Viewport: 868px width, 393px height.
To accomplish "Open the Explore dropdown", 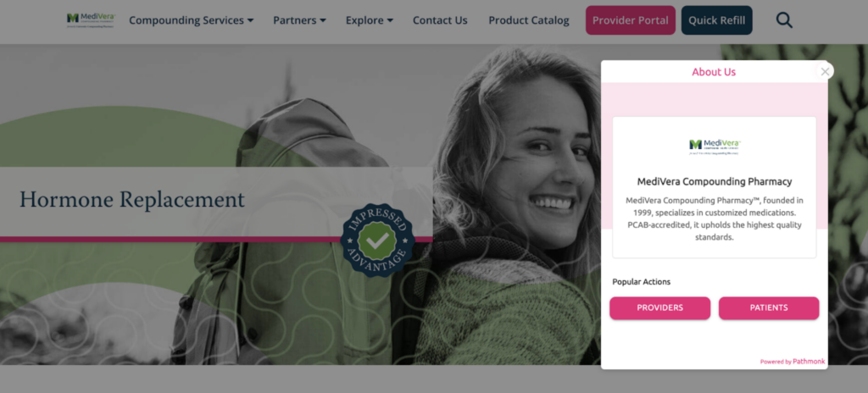I will (x=370, y=20).
